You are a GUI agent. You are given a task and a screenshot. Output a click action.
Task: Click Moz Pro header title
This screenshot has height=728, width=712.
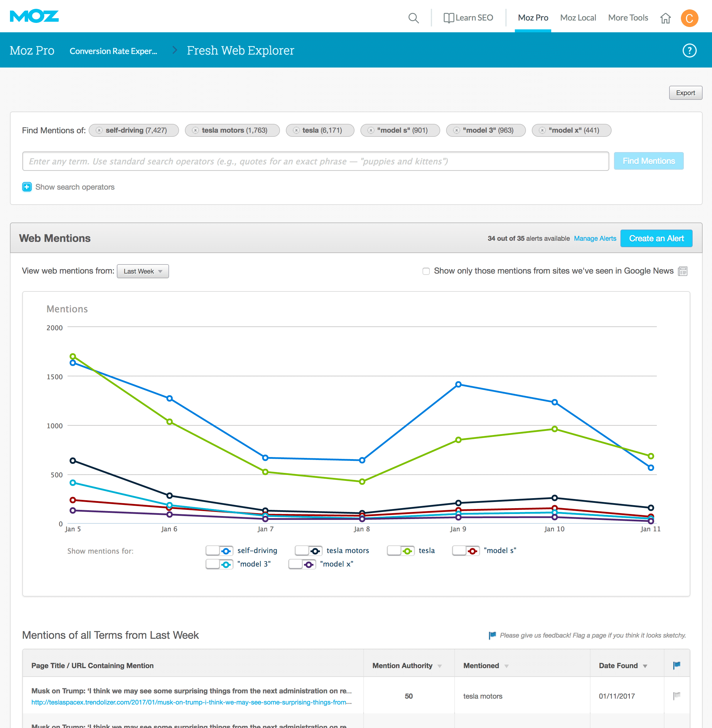[x=32, y=50]
